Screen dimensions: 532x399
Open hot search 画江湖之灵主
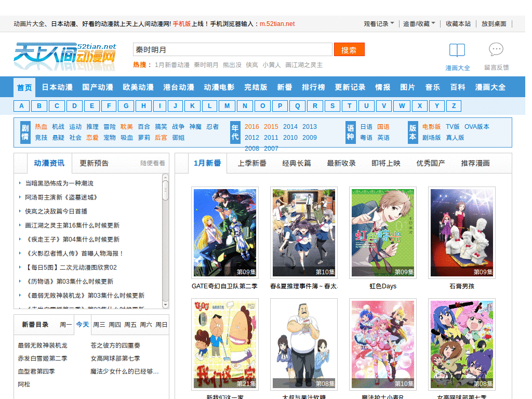(303, 65)
